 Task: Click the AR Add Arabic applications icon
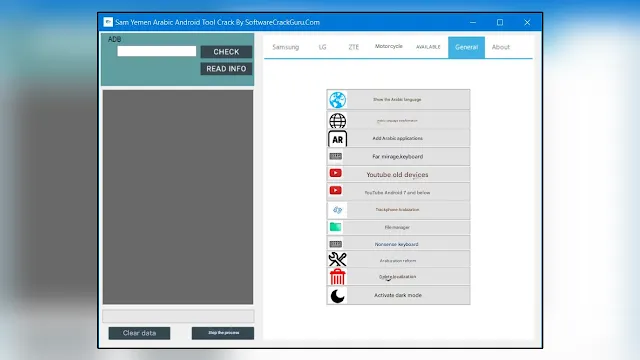click(x=338, y=139)
